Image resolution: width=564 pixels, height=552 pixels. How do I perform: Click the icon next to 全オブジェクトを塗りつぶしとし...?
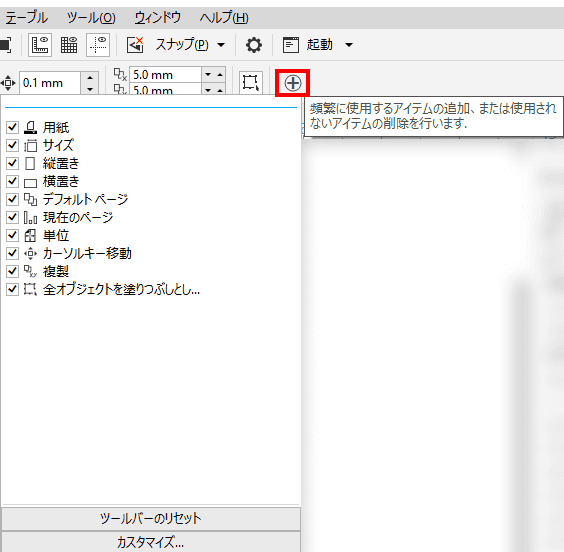click(x=31, y=289)
